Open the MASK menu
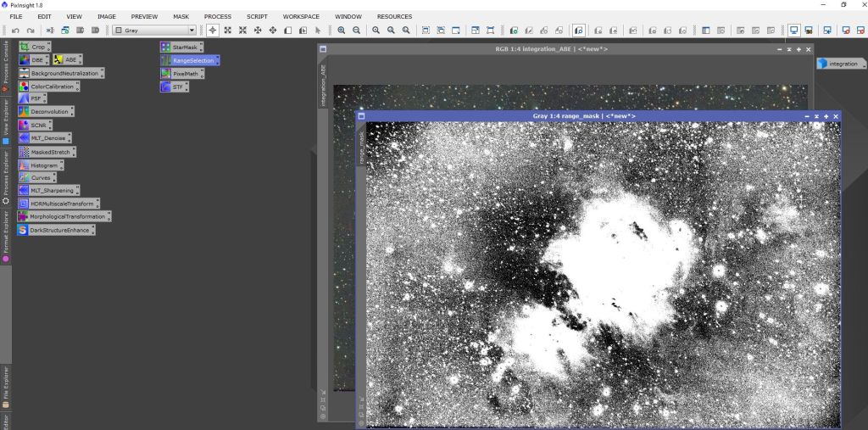The image size is (868, 430). (181, 16)
